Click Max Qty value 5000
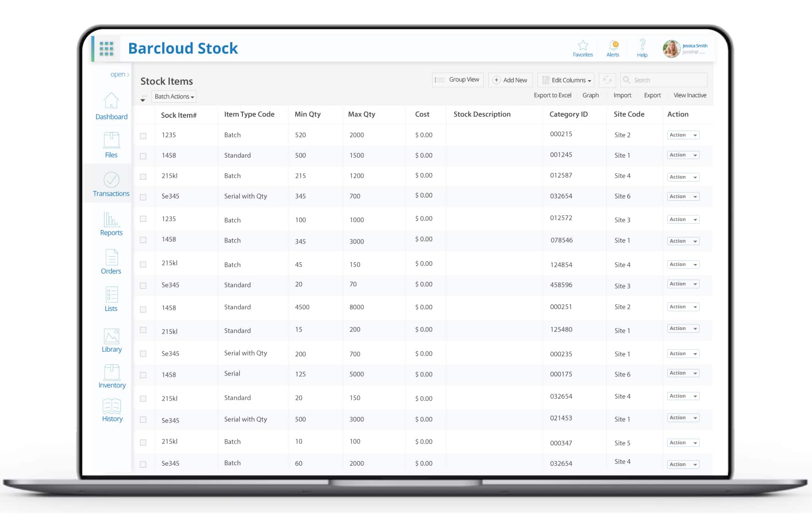Viewport: 812px width, 523px height. click(x=357, y=374)
